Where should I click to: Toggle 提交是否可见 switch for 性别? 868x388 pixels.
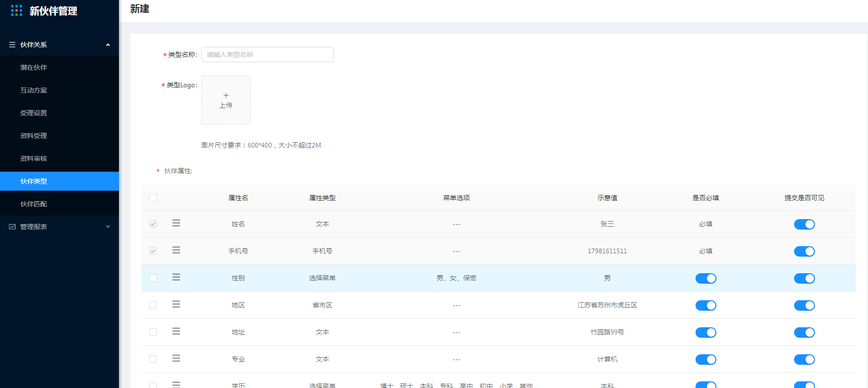coord(804,278)
